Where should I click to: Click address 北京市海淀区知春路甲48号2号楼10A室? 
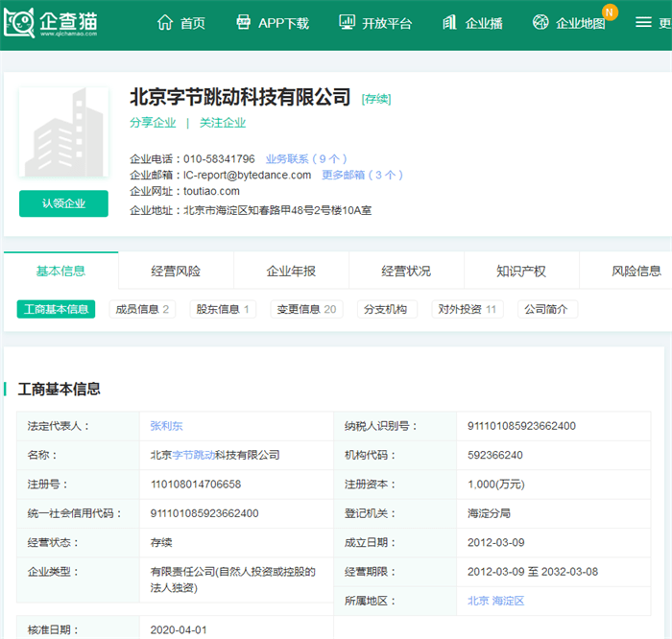(277, 210)
